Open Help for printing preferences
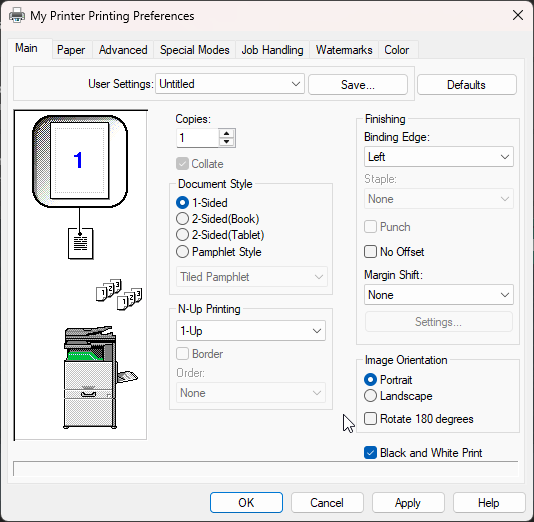 pyautogui.click(x=489, y=503)
